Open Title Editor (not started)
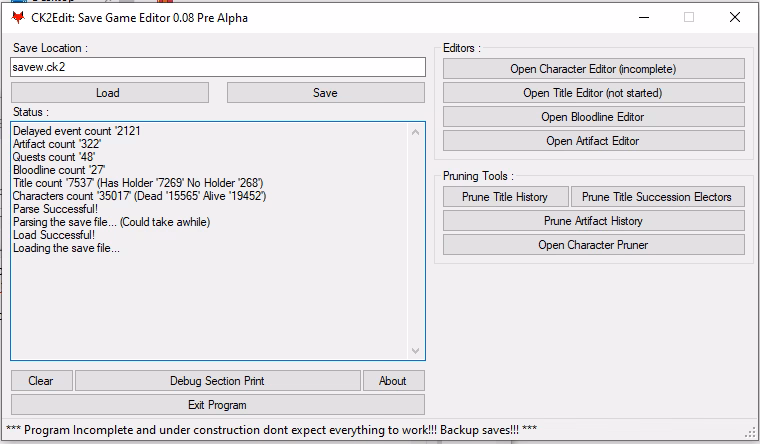The width and height of the screenshot is (760, 444). 594,93
